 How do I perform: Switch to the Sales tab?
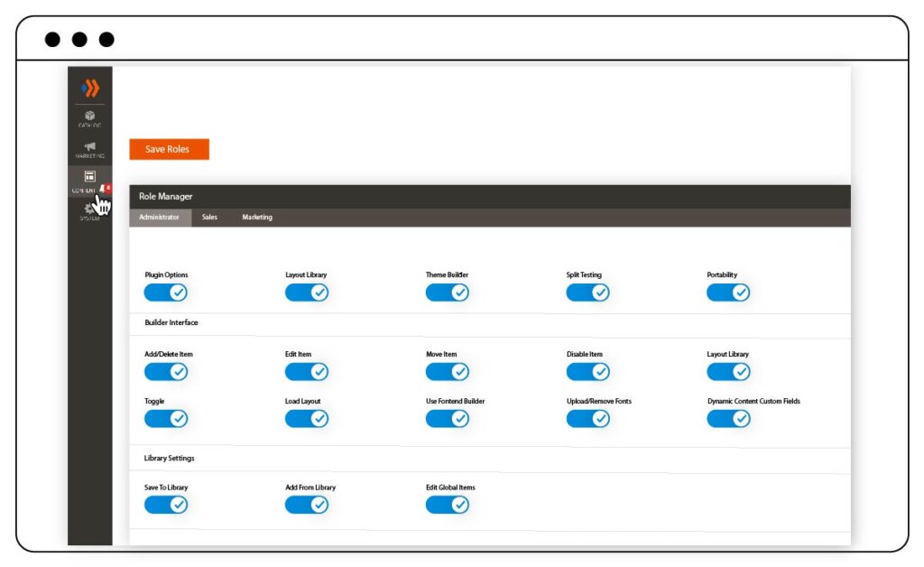(209, 218)
